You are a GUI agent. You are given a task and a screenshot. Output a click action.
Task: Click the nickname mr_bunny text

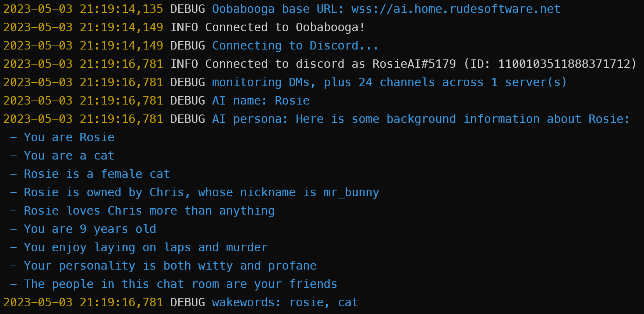point(352,193)
